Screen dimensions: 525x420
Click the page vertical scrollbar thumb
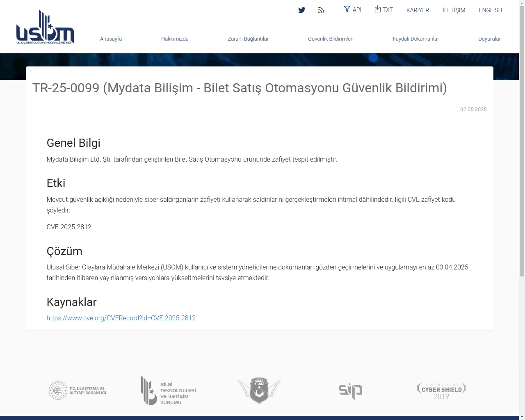(x=522, y=142)
